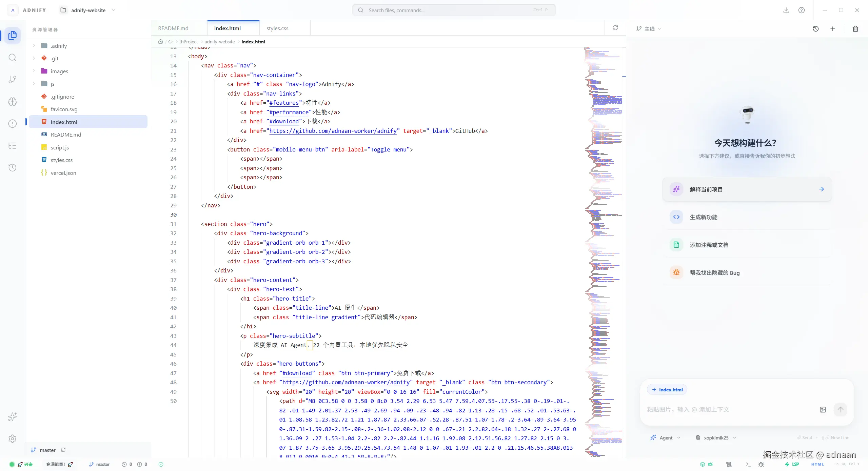Toggle the LSP status indicator

pos(792,464)
